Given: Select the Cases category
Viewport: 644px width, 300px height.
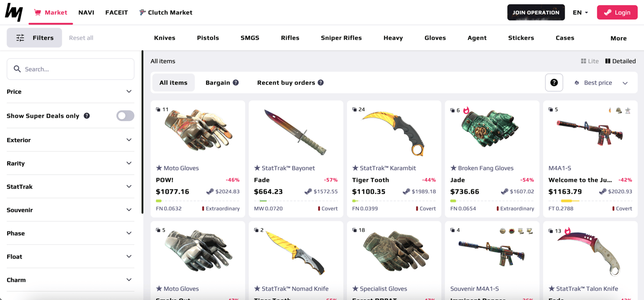Looking at the screenshot, I should tap(565, 38).
